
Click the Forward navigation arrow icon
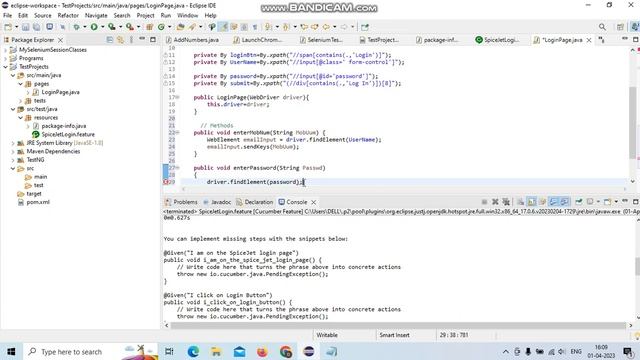(x=344, y=27)
